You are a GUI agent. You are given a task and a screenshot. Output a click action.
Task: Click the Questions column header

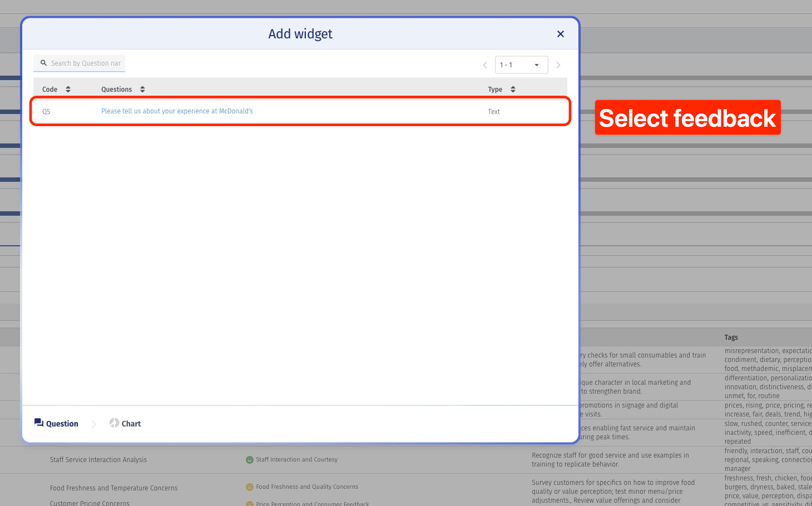pyautogui.click(x=116, y=89)
